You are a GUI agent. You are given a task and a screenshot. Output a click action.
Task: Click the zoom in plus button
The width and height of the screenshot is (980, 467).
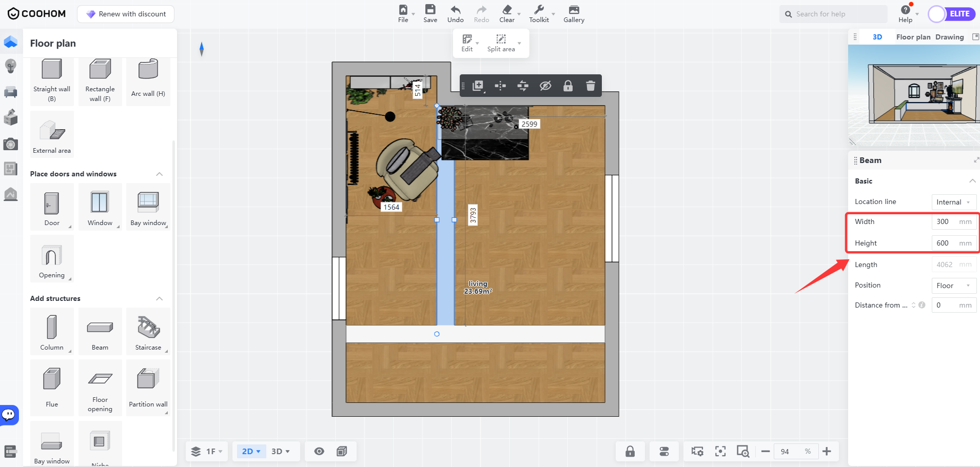pyautogui.click(x=827, y=451)
